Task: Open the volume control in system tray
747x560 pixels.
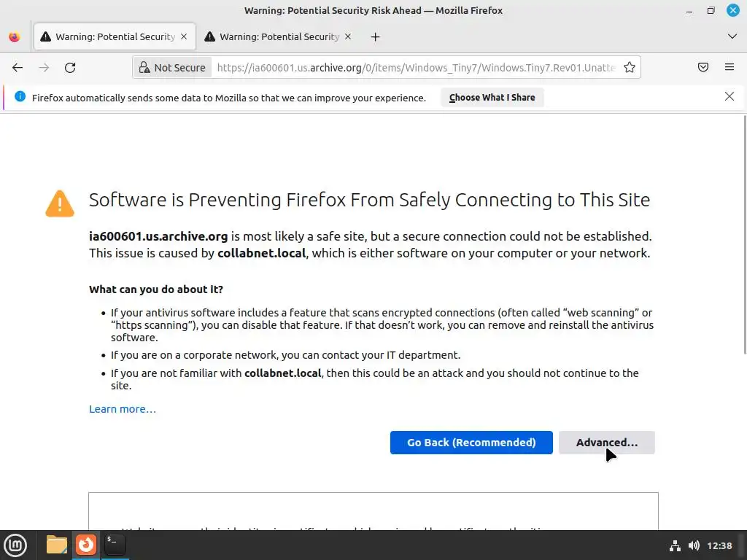Action: point(694,545)
